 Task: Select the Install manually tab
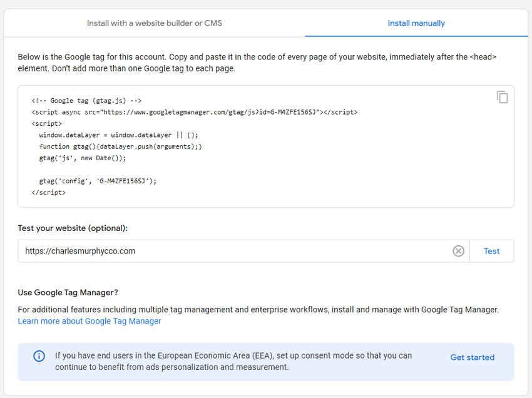coord(416,23)
